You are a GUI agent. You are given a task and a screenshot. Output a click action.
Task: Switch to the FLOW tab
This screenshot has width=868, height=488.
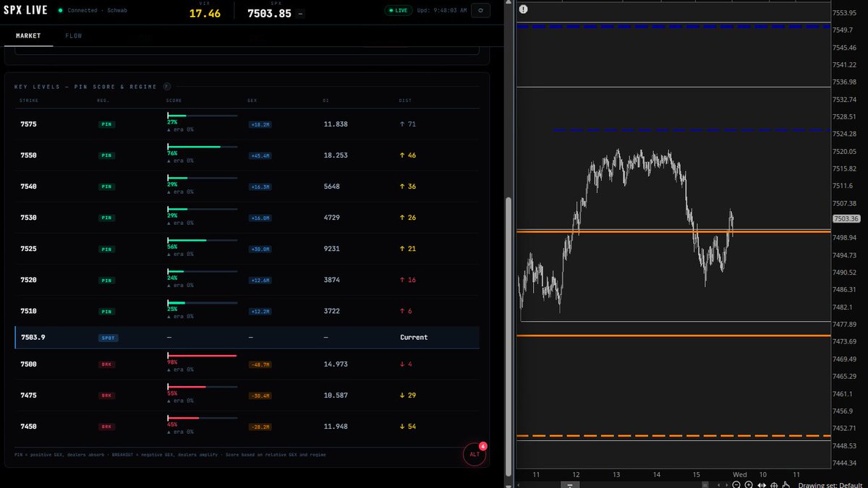(x=73, y=35)
